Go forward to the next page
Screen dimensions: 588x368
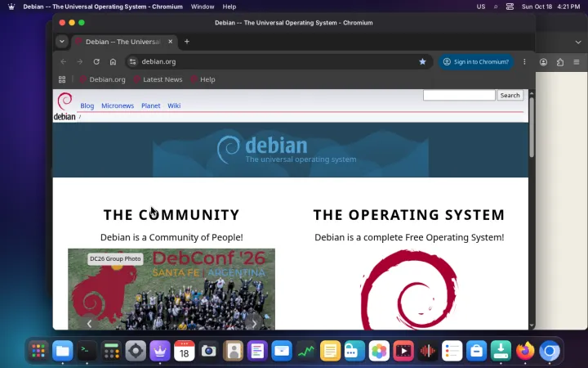click(x=80, y=61)
